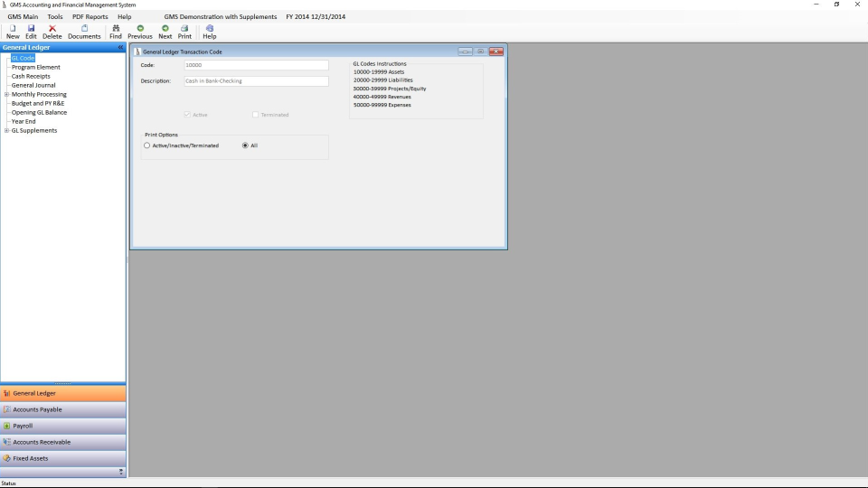Click '50000-99999 Expenses' instruction text

[x=382, y=105]
